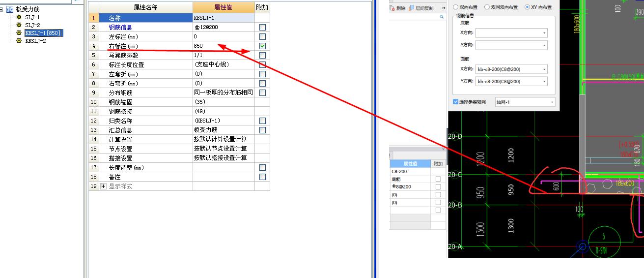Select SLJ-2 in the component tree

click(x=32, y=25)
